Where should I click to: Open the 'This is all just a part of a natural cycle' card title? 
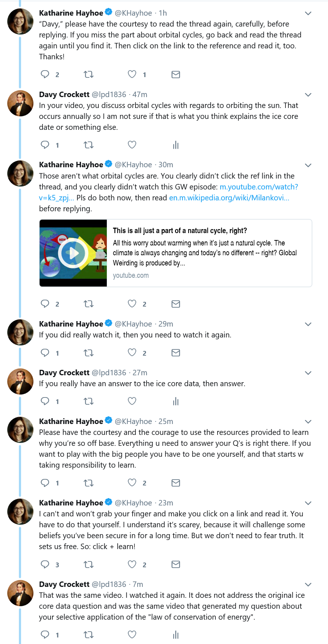pos(180,231)
